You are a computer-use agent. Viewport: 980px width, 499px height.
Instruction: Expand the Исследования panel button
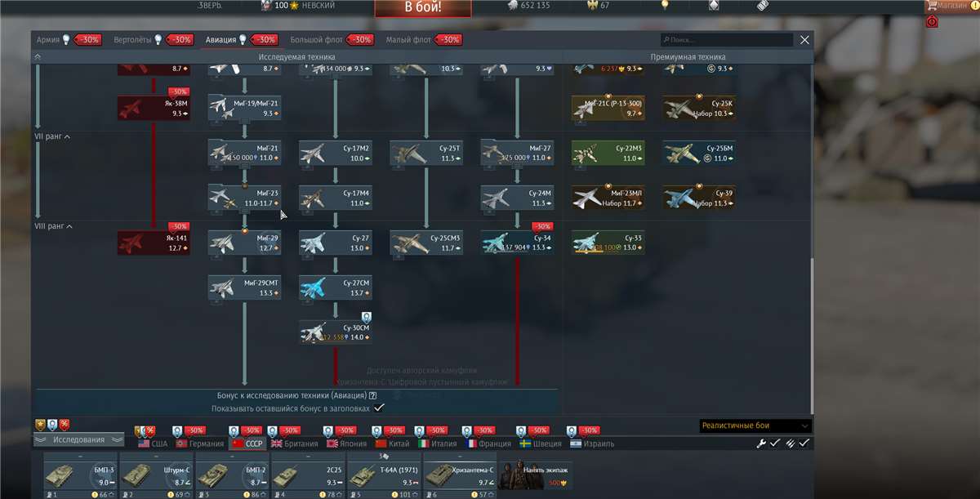click(x=80, y=439)
